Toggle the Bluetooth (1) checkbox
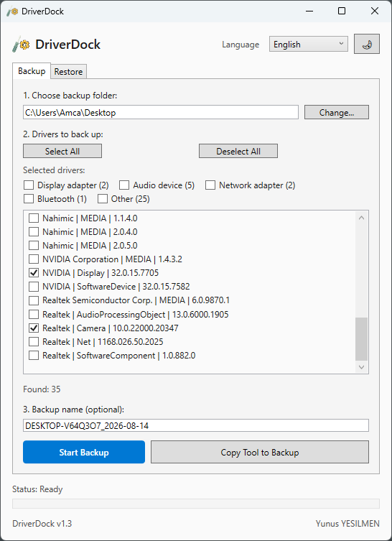This screenshot has width=392, height=541. click(29, 199)
